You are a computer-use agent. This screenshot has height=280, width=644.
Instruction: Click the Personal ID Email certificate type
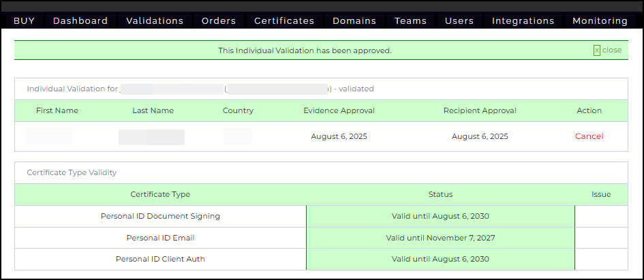pyautogui.click(x=160, y=238)
